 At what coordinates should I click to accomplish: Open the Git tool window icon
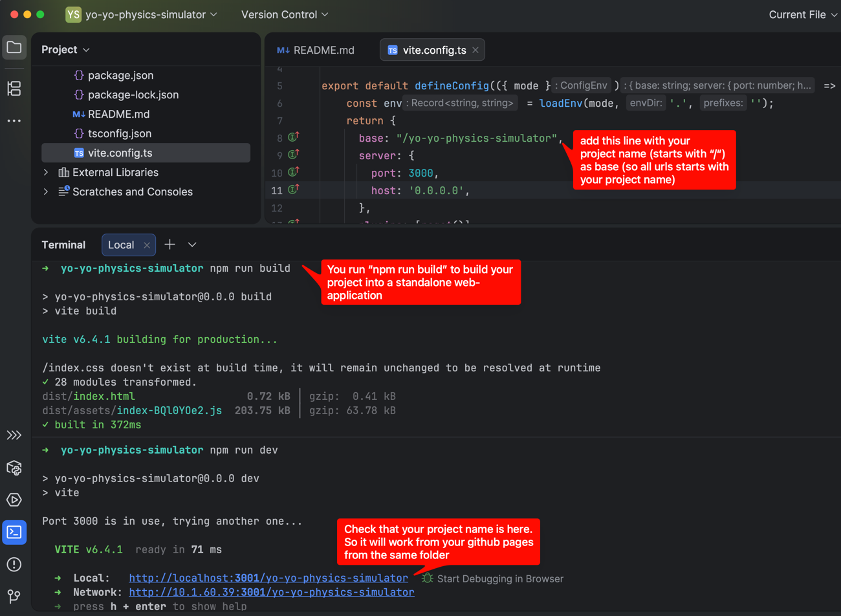point(14,596)
